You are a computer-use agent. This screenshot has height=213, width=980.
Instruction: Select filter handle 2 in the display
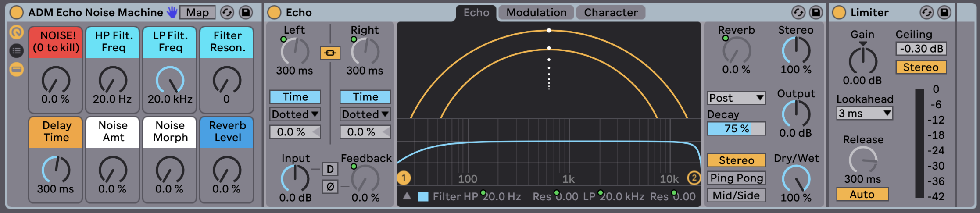coord(694,178)
